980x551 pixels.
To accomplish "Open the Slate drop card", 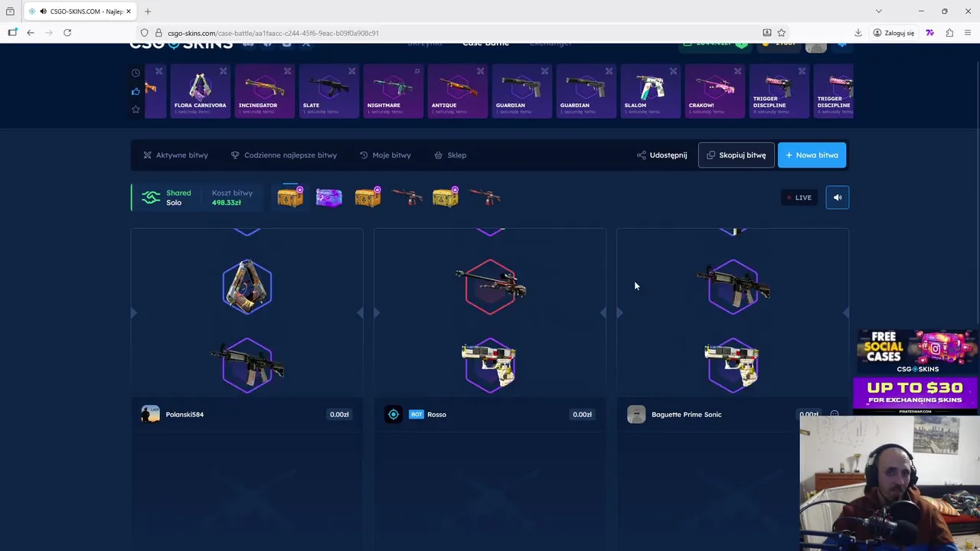I will point(328,91).
